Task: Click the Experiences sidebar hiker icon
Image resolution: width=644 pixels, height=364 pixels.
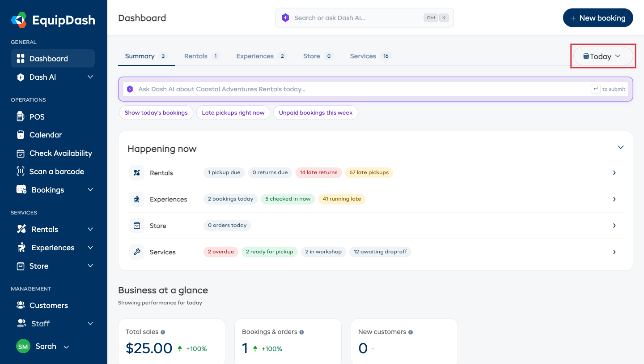Action: 21,248
